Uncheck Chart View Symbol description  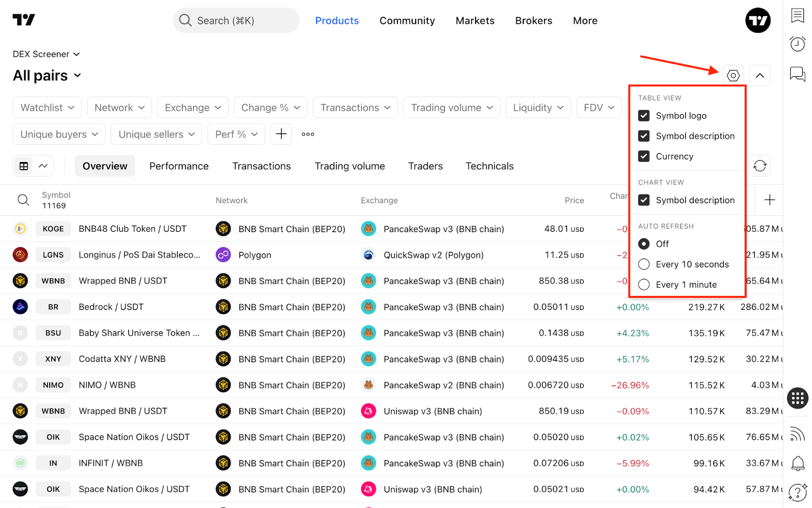pyautogui.click(x=644, y=200)
